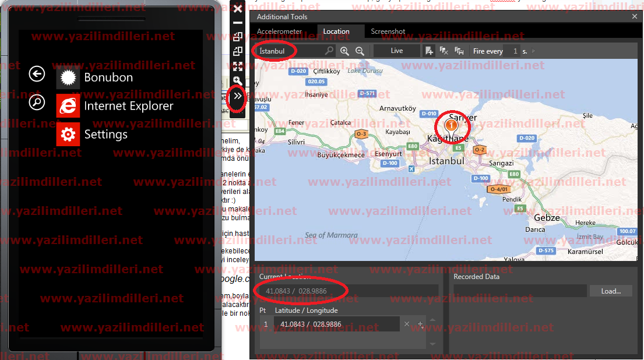644x360 pixels.
Task: Tap the phone's search button
Action: click(37, 102)
